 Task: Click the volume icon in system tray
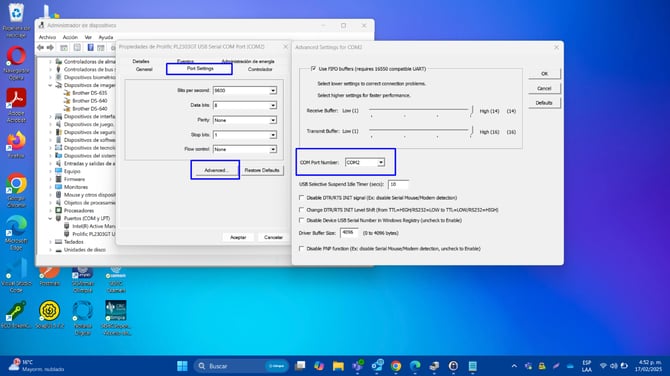[x=613, y=366]
